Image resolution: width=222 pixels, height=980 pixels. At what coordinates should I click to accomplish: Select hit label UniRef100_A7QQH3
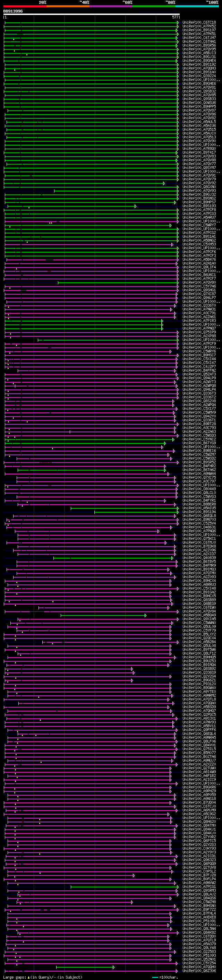(x=199, y=68)
